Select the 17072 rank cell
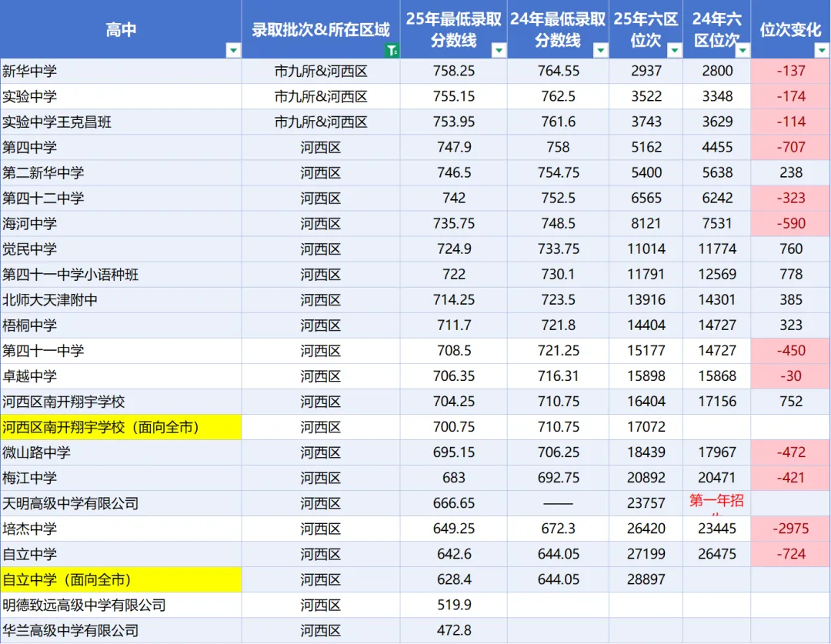Viewport: 831px width, 644px height. [646, 427]
